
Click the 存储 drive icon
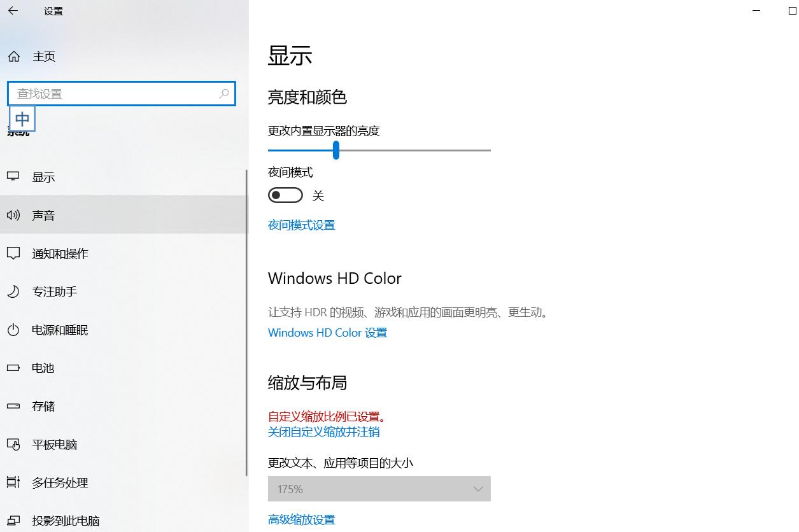click(x=13, y=406)
